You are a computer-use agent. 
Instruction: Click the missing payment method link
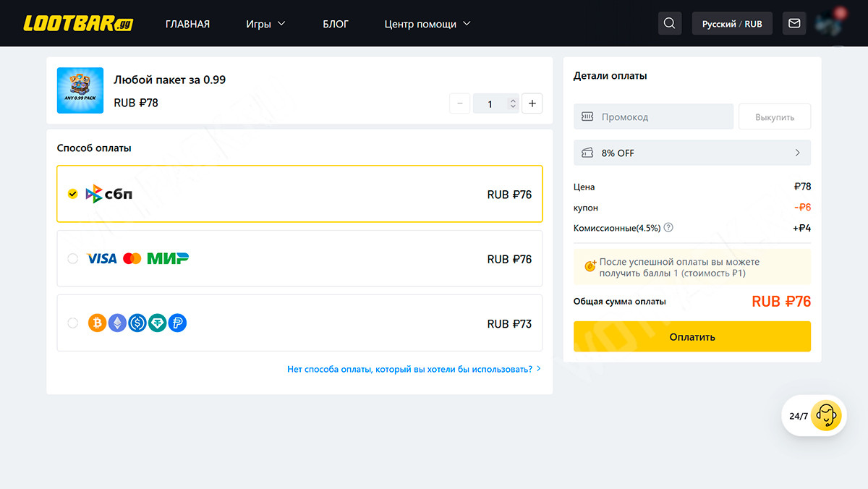tap(413, 369)
